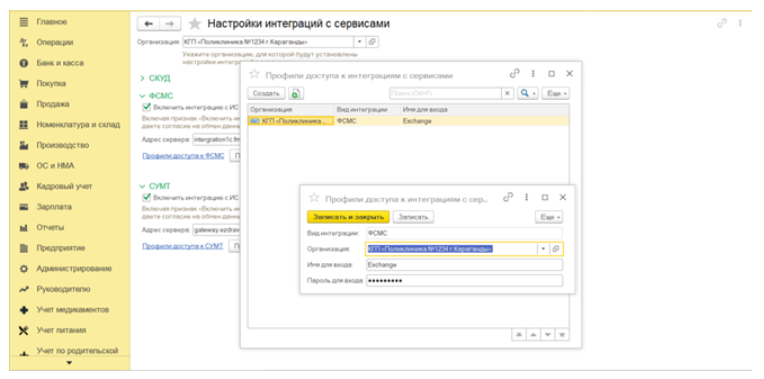The height and width of the screenshot is (379, 764).
Task: Open the magnifier search dropdown
Action: (x=527, y=93)
